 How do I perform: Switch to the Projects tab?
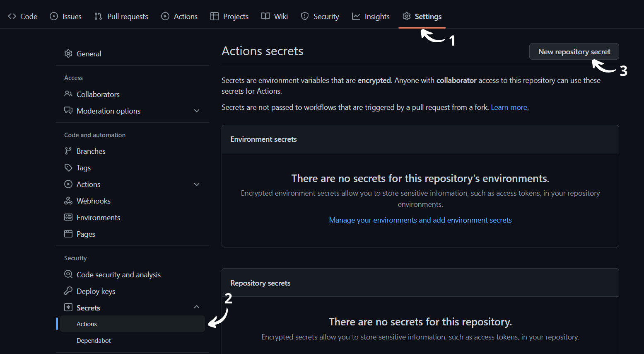tap(229, 16)
